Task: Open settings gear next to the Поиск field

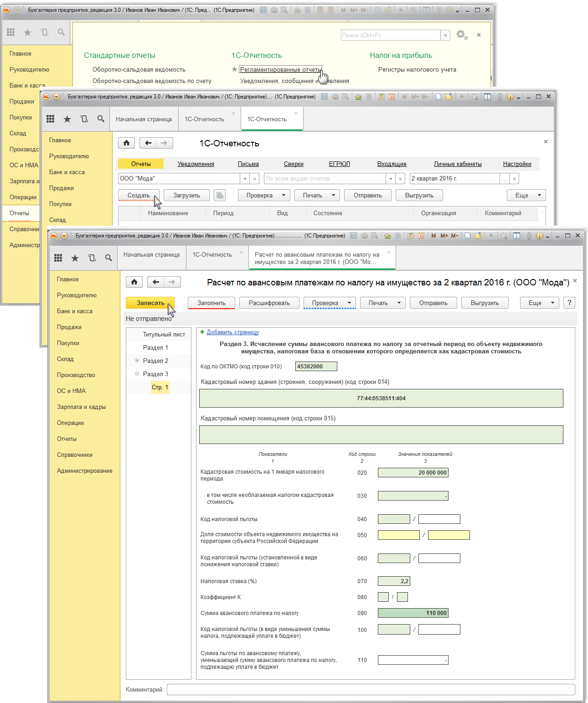Action: point(461,35)
